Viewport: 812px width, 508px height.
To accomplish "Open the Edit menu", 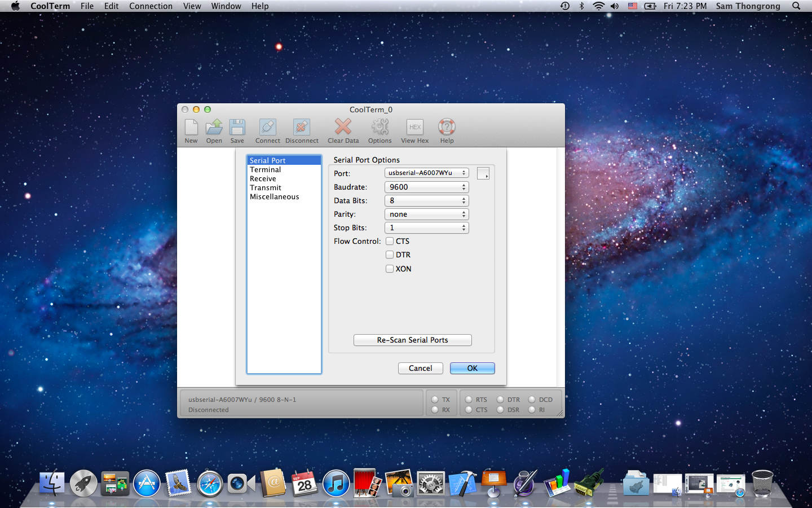I will 112,6.
